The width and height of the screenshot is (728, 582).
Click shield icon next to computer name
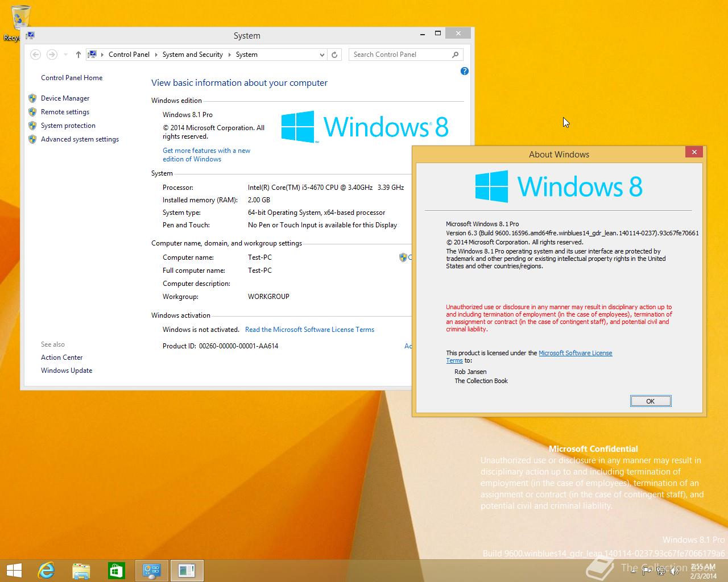[403, 257]
